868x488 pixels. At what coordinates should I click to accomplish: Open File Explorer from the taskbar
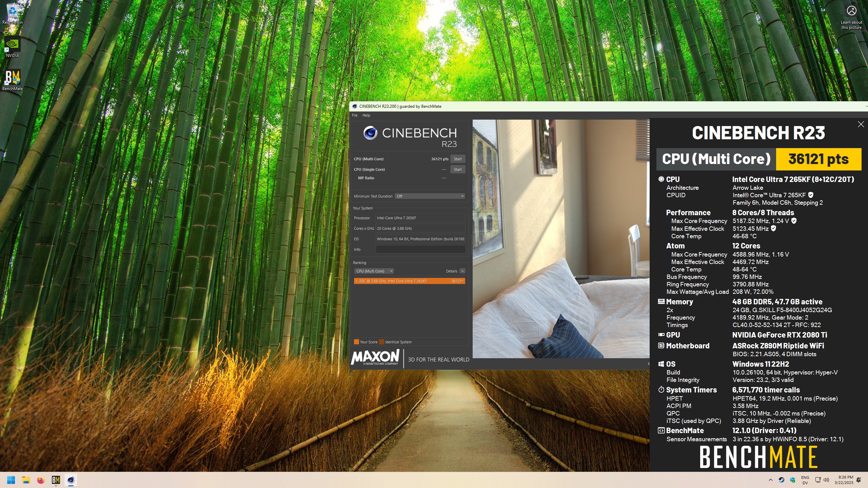pos(26,480)
